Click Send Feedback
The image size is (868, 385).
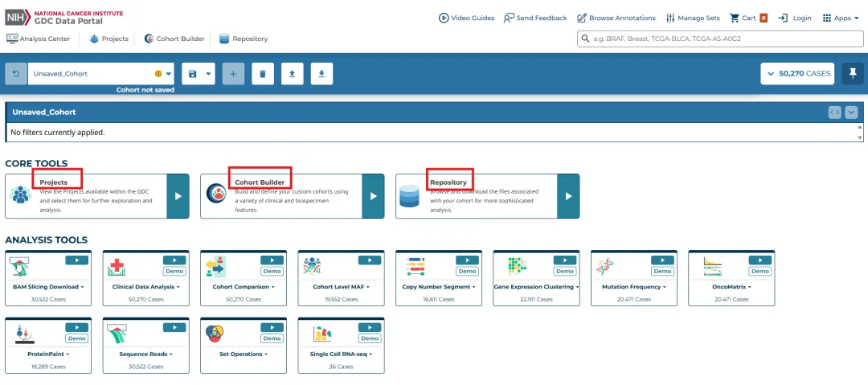click(535, 18)
